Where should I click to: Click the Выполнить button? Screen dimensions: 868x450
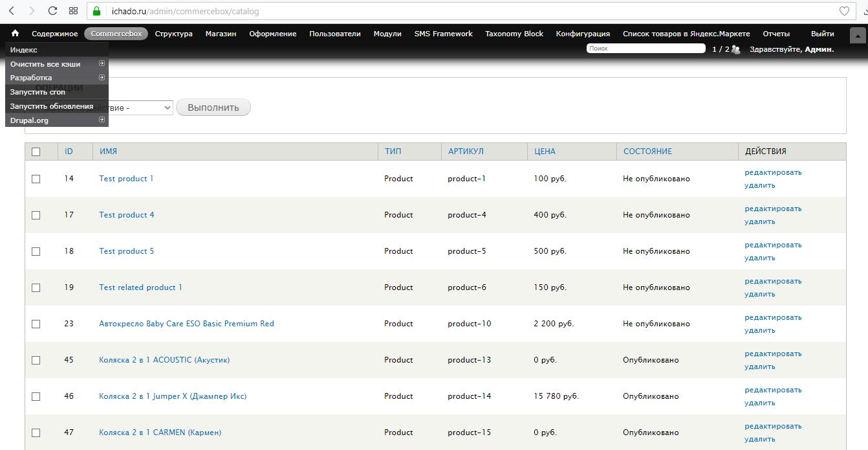click(213, 107)
